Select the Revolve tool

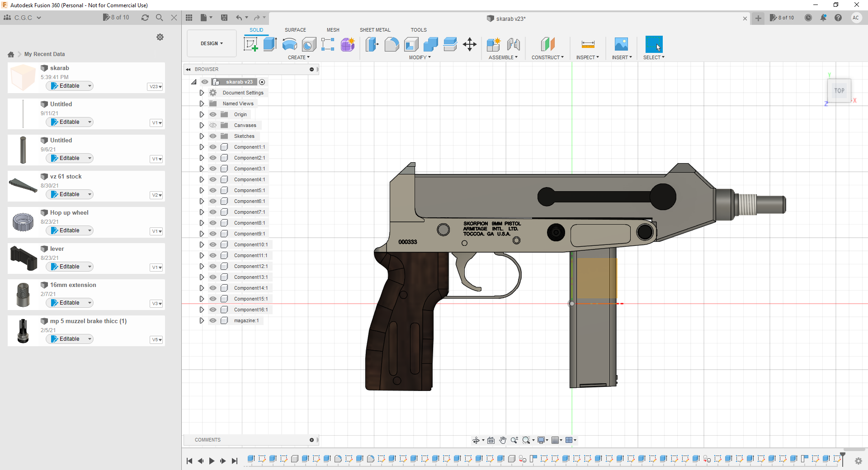(x=289, y=44)
